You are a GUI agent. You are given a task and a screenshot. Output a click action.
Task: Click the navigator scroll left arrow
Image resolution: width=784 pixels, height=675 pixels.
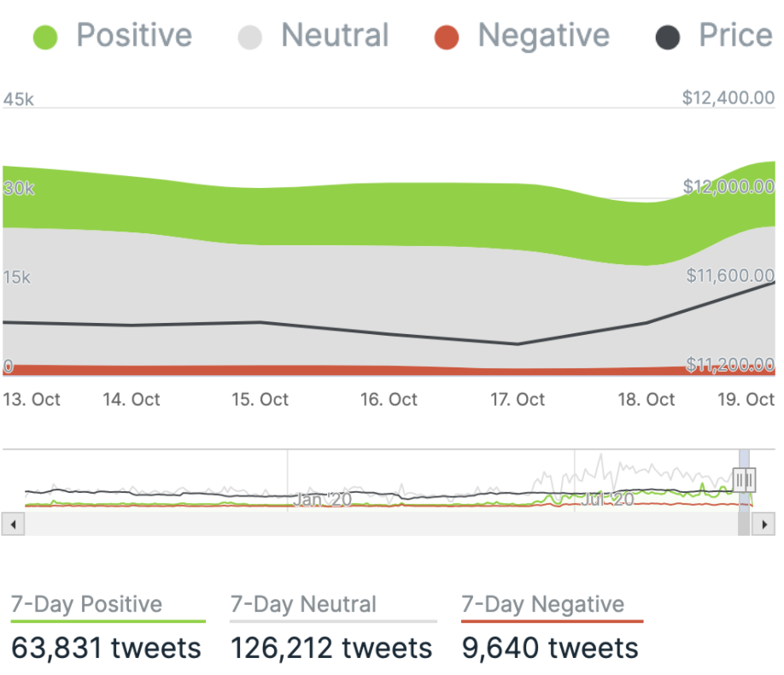coord(12,524)
